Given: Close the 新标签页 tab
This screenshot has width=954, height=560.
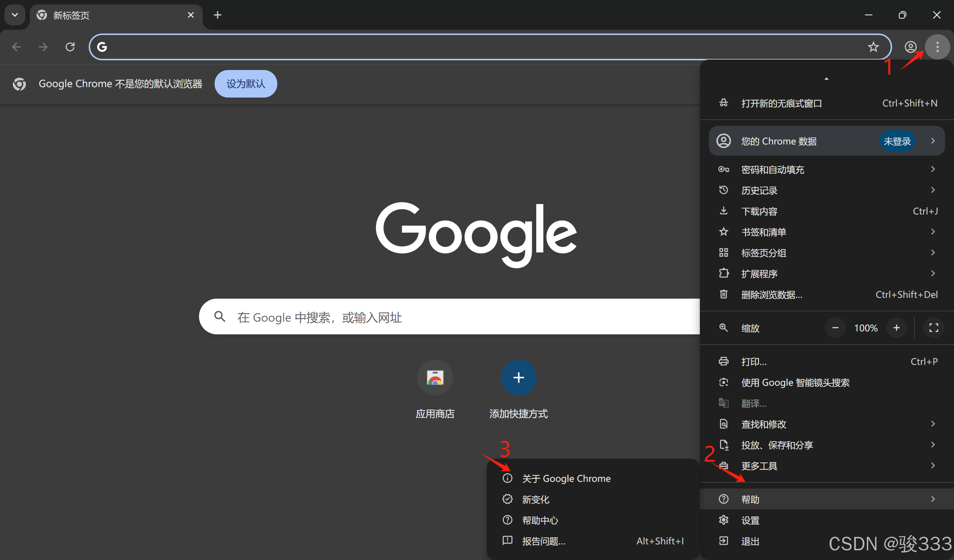Looking at the screenshot, I should click(x=191, y=15).
